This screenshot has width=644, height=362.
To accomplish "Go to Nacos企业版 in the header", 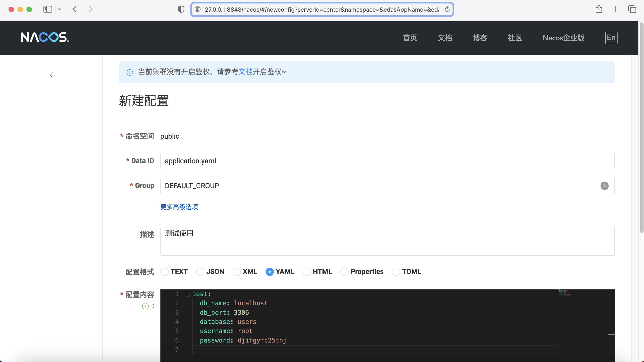I will coord(563,38).
